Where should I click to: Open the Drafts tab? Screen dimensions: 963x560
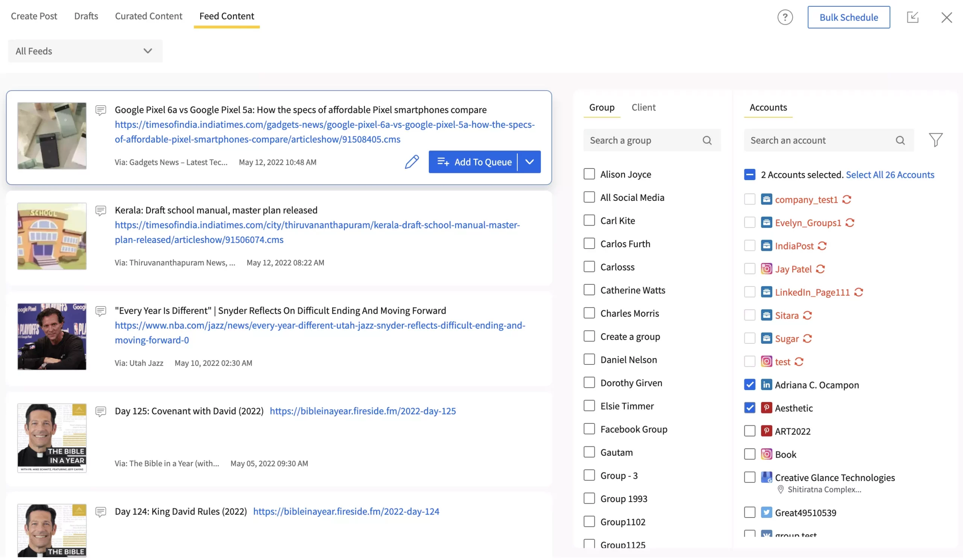coord(86,16)
